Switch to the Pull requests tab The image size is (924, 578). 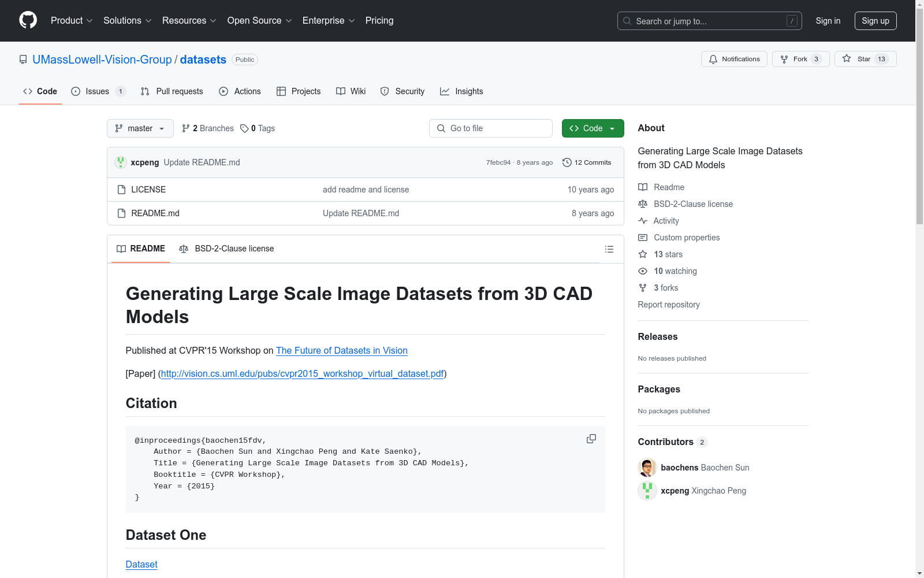pos(172,91)
